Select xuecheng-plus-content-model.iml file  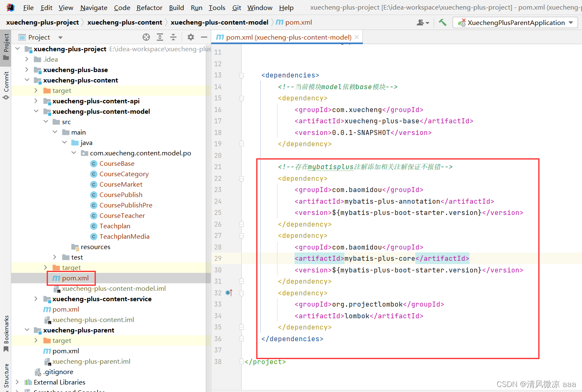point(114,288)
